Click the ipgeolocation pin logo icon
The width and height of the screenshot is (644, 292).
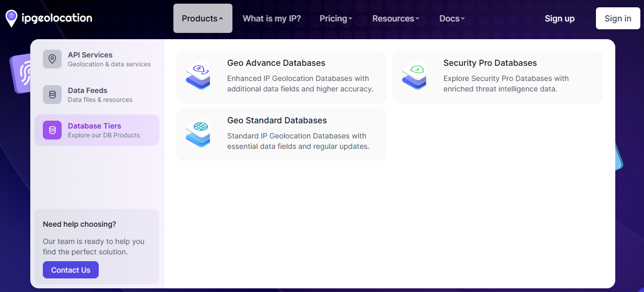point(11,18)
